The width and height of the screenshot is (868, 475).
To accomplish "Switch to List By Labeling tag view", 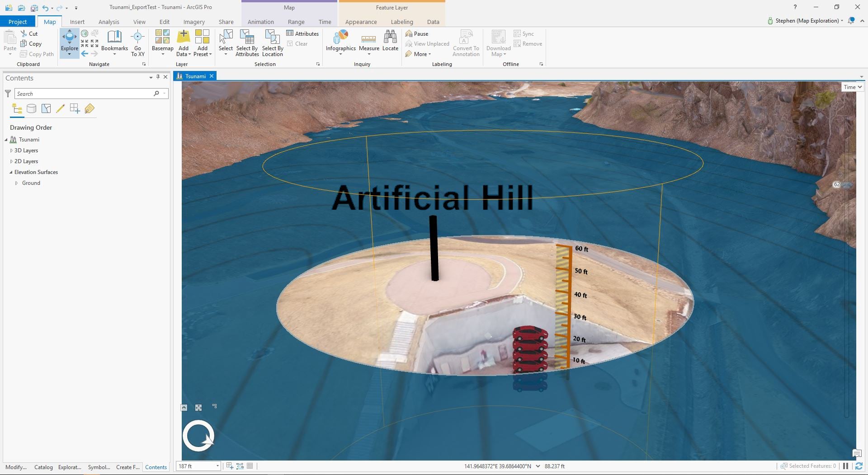I will pos(90,109).
